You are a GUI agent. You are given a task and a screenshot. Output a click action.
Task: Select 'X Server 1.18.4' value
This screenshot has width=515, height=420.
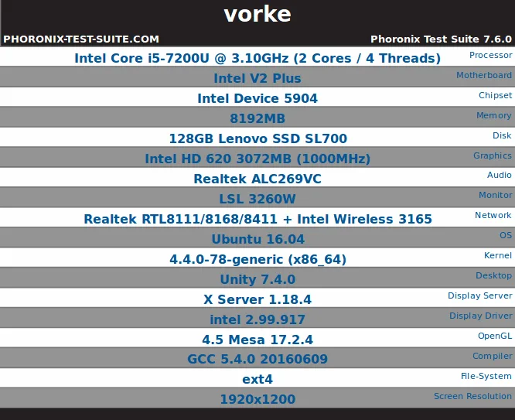point(257,299)
